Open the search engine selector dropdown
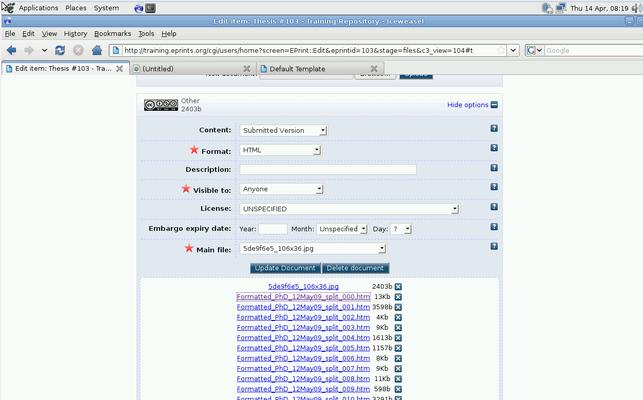 (534, 50)
